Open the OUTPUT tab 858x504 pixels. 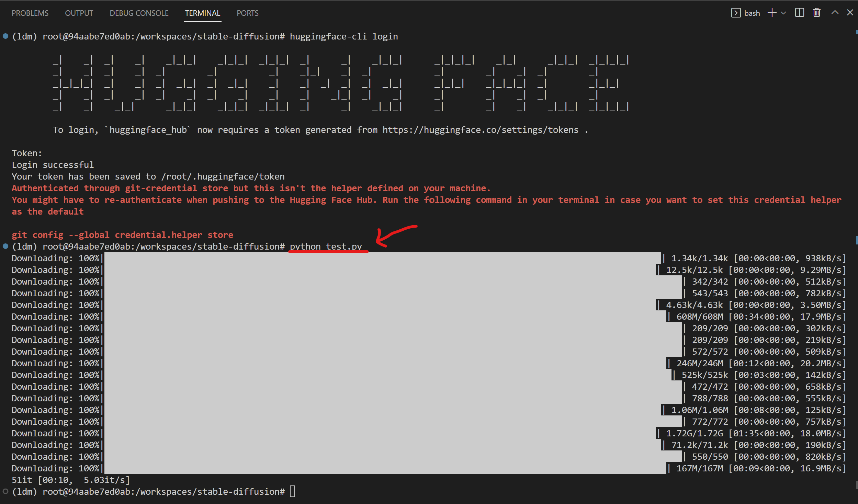pos(79,13)
